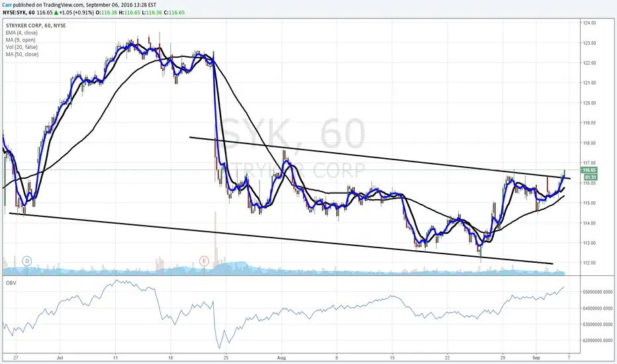617x364 pixels.
Task: Click the 63000000.0000 OBV axis label
Action: pyautogui.click(x=598, y=324)
